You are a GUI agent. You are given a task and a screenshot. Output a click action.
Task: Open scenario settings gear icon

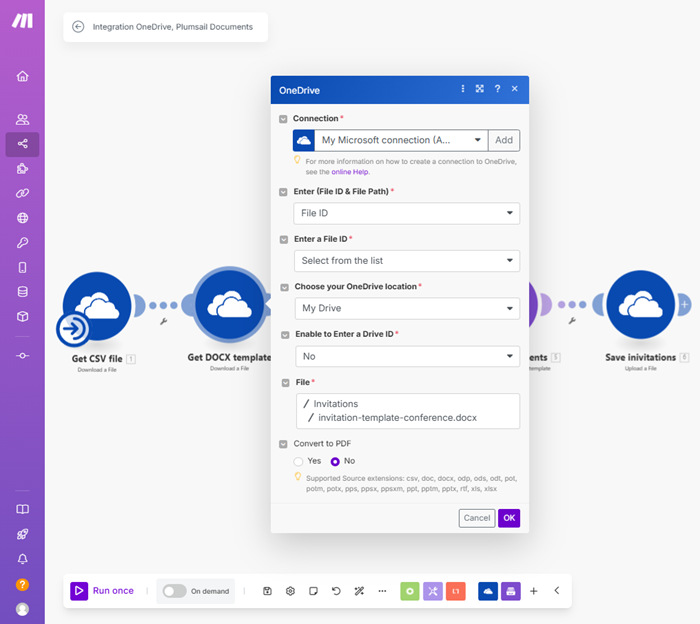pos(290,591)
